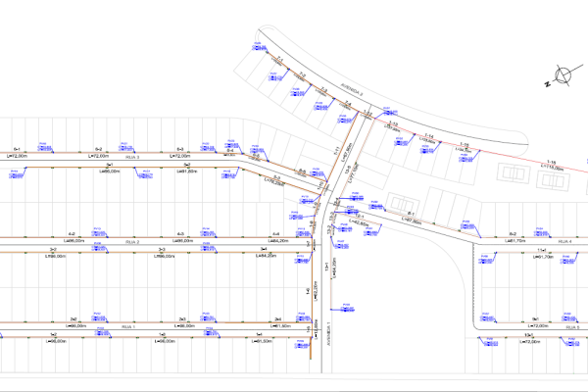Image resolution: width=588 pixels, height=392 pixels.
Task: Click the north arrow compass symbol
Action: click(x=563, y=75)
